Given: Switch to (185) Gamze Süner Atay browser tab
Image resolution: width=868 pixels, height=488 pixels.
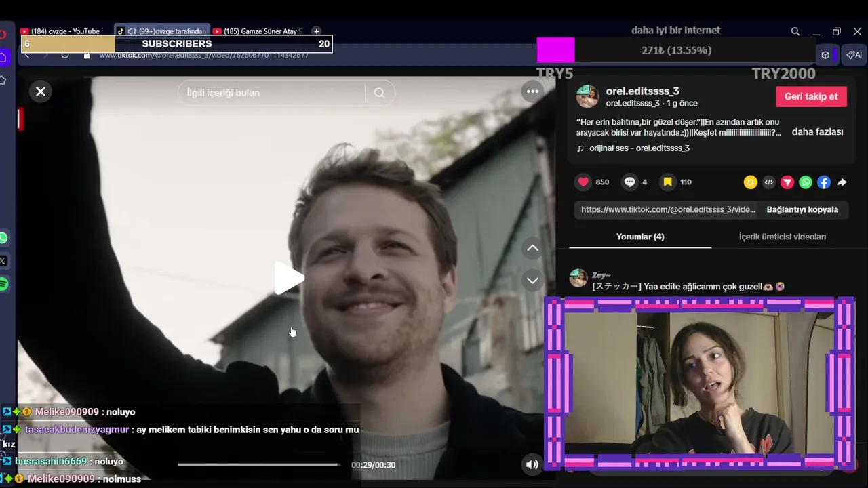Looking at the screenshot, I should 258,31.
